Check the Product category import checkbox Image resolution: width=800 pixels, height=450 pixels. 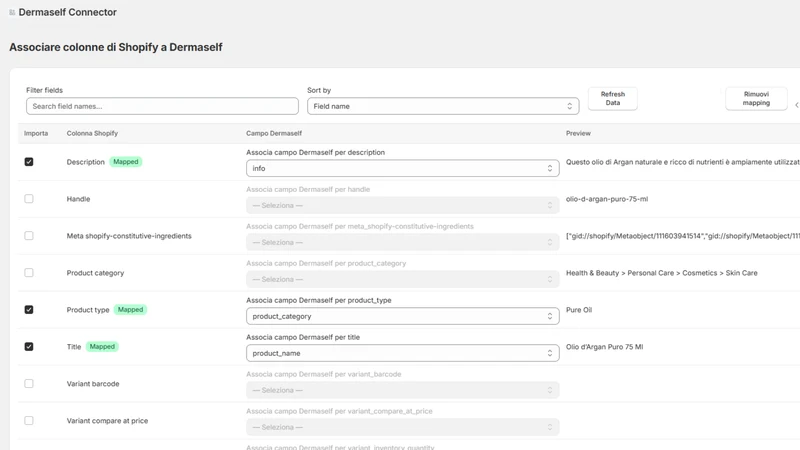pyautogui.click(x=29, y=272)
